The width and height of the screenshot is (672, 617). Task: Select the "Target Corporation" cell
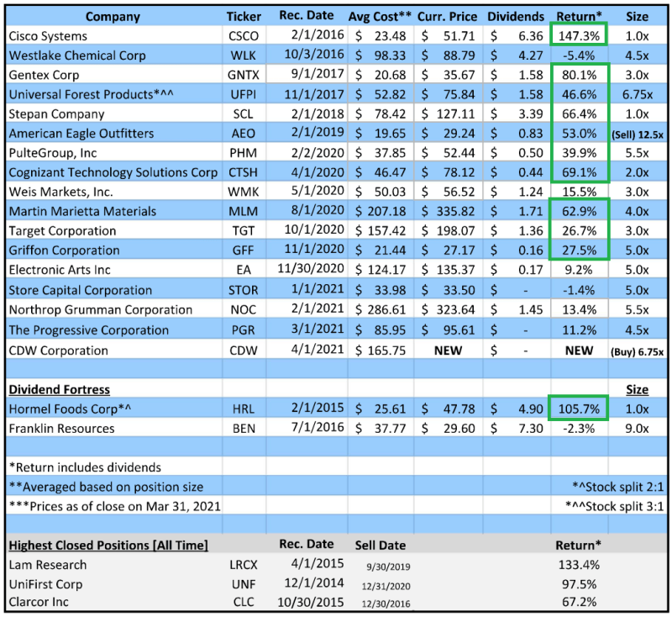(x=62, y=230)
